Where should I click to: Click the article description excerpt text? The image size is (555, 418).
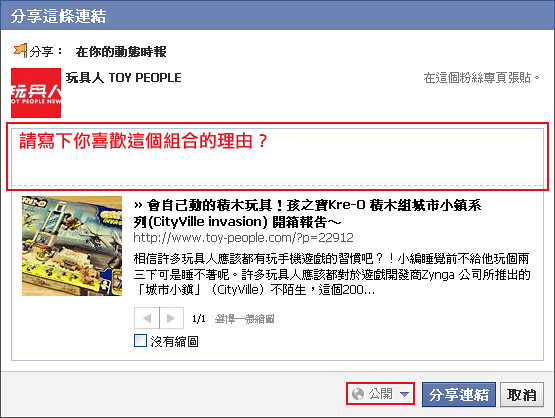click(x=332, y=274)
